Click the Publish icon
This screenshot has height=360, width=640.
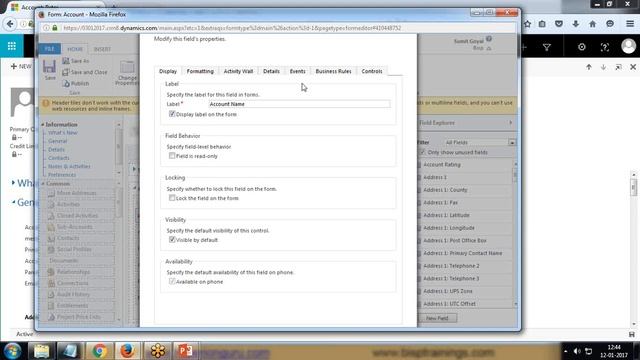pos(66,83)
